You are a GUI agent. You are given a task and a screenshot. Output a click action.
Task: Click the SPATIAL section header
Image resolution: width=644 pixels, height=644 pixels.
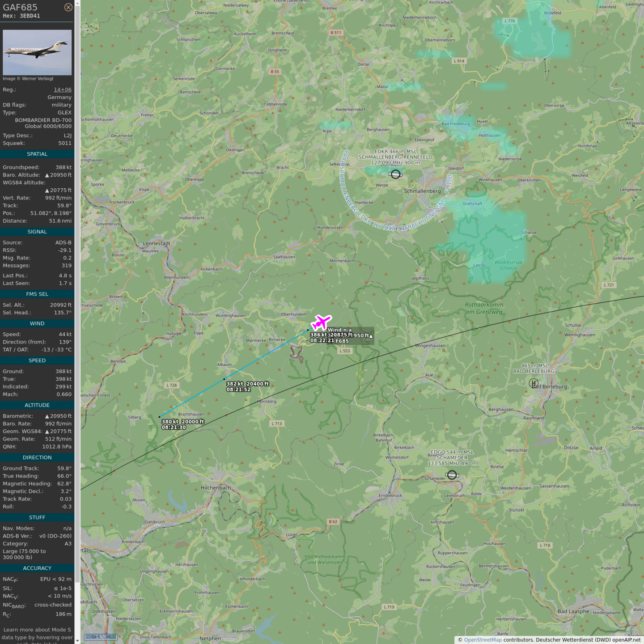[x=37, y=154]
